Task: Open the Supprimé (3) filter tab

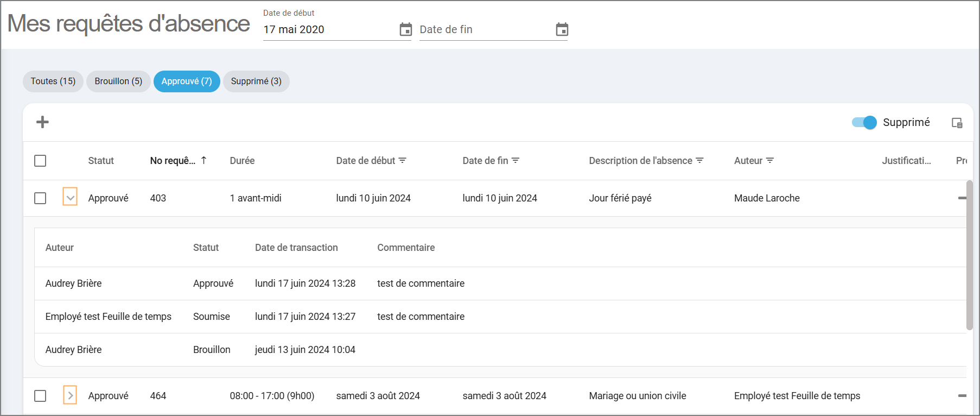Action: [256, 81]
